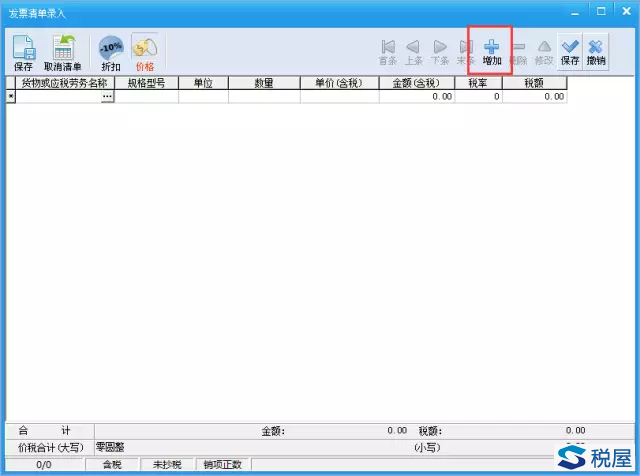The height and width of the screenshot is (476, 640).
Task: Click the 零圆整 total amount text
Action: tap(110, 447)
